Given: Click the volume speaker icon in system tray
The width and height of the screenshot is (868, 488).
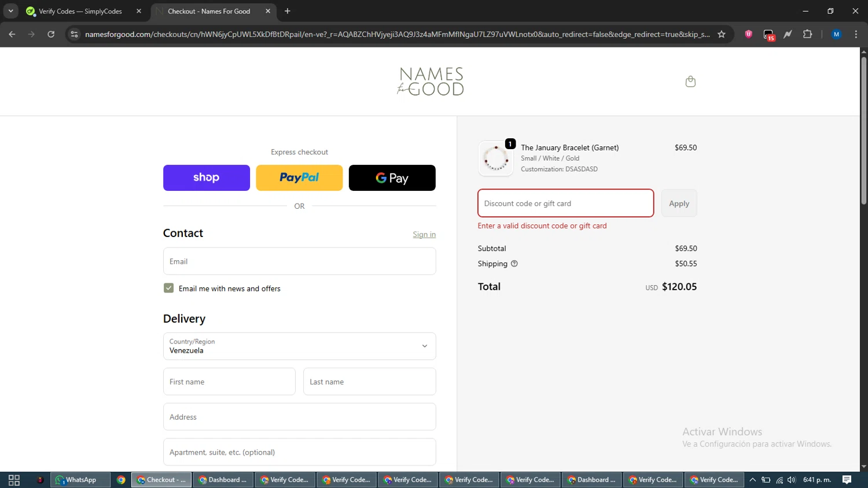Looking at the screenshot, I should pos(792,480).
